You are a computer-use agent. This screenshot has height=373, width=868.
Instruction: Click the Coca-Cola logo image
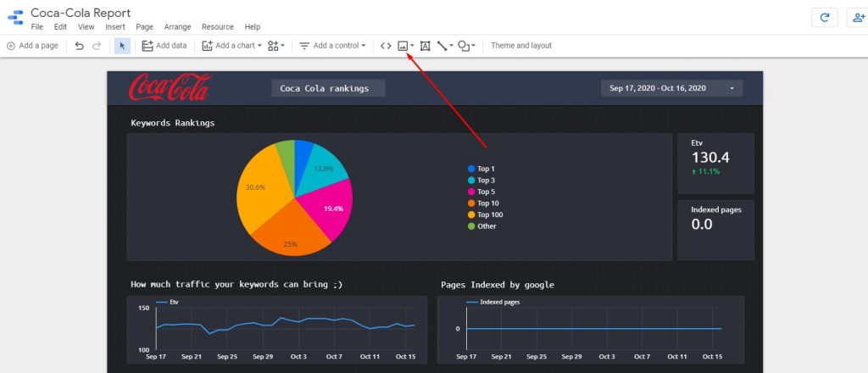tap(170, 86)
